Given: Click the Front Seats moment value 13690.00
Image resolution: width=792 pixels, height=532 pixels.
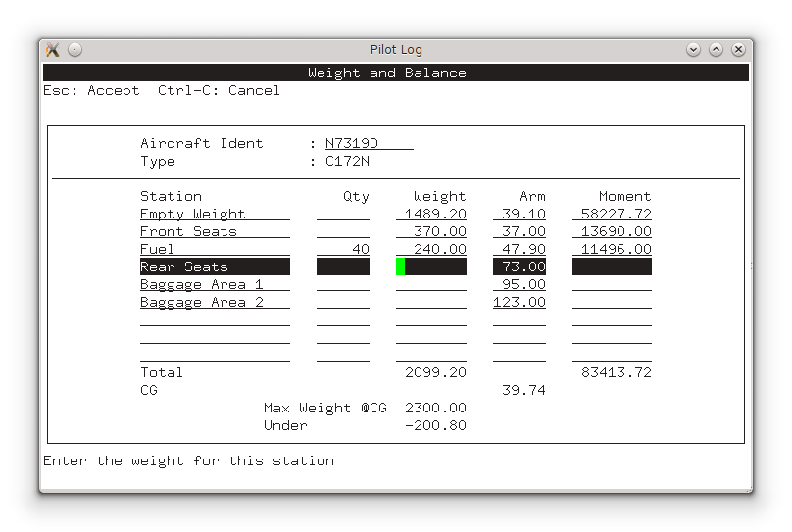Looking at the screenshot, I should pyautogui.click(x=612, y=232).
